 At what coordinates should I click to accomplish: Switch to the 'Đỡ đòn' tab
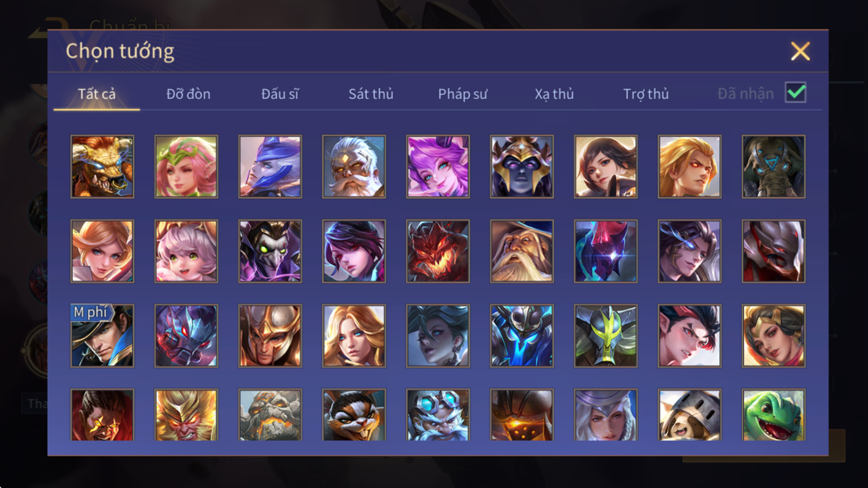(x=188, y=94)
